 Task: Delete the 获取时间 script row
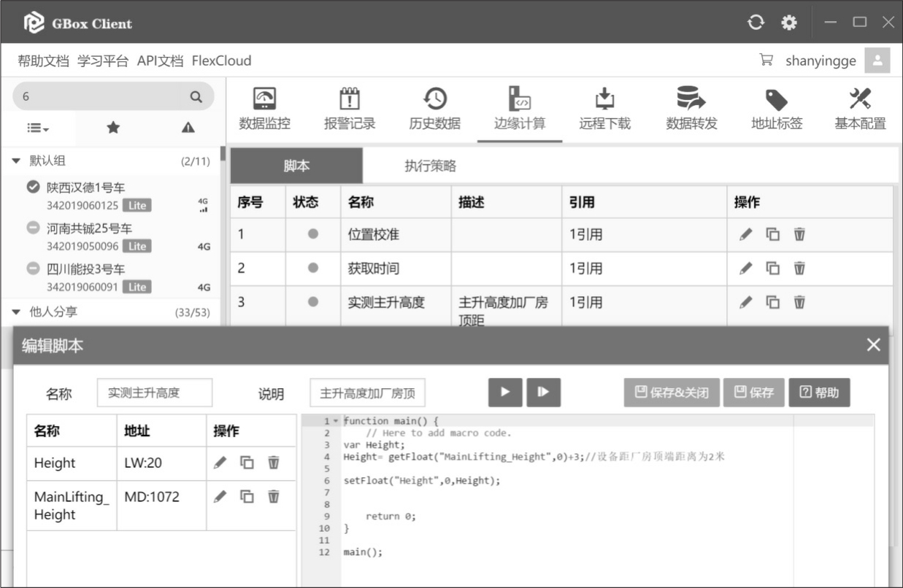[x=799, y=268]
